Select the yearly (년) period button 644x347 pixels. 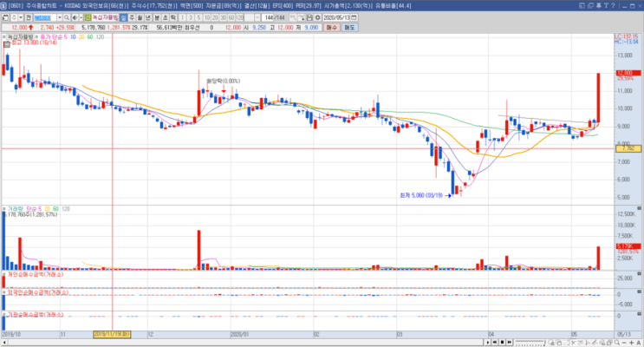click(x=147, y=17)
